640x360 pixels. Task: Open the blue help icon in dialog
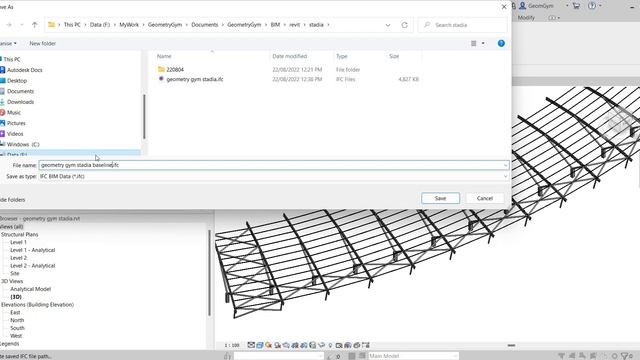[501, 43]
